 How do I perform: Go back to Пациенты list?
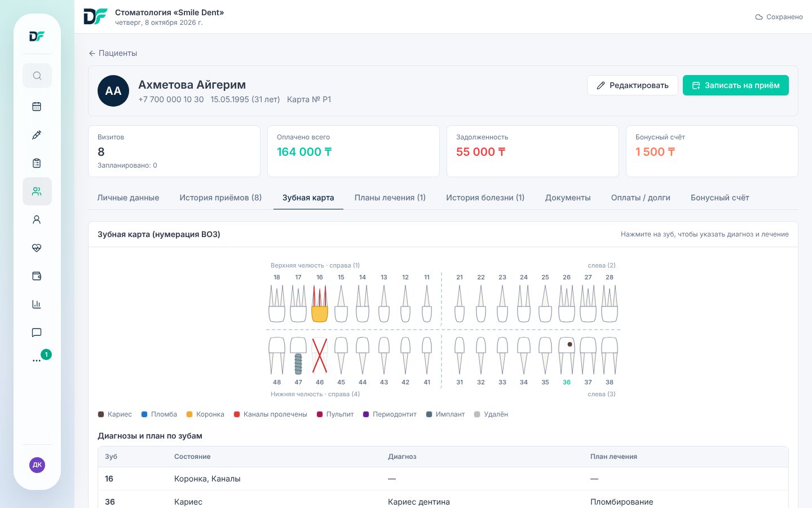coord(113,53)
